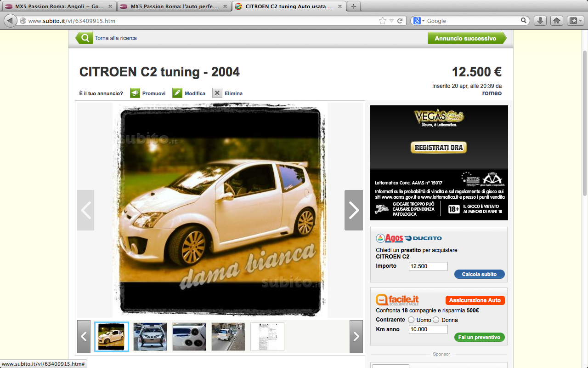This screenshot has width=588, height=368.
Task: Show previous photo with left arrow
Action: (x=85, y=210)
